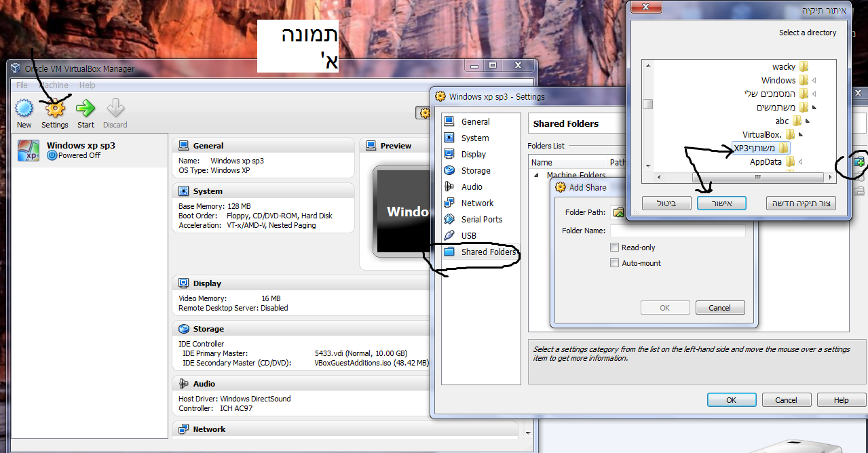This screenshot has height=453, width=868.
Task: Collapse the VirtualBox. folder arrow
Action: tap(800, 135)
